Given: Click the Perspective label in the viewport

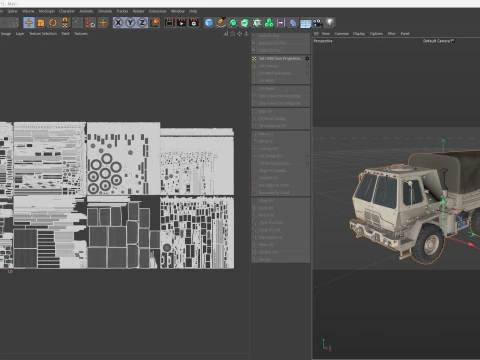Looking at the screenshot, I should point(323,41).
